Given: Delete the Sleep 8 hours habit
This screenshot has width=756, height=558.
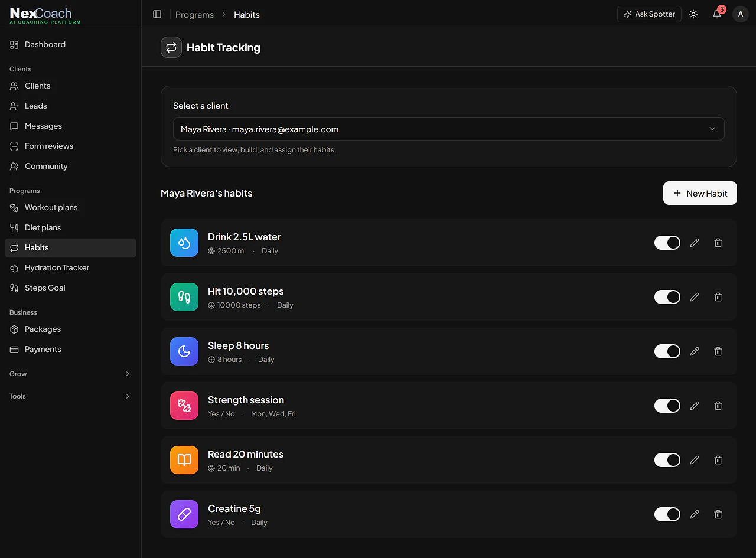Looking at the screenshot, I should (x=718, y=351).
